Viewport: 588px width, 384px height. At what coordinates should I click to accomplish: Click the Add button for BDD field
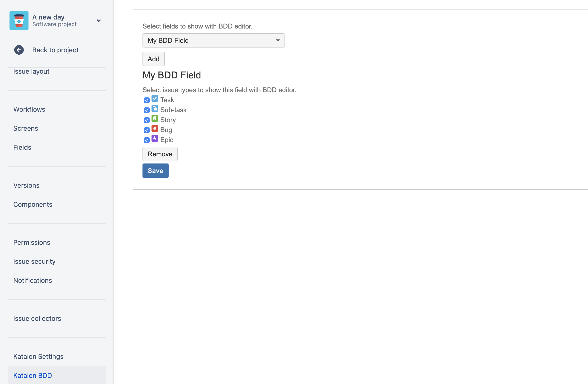pyautogui.click(x=153, y=59)
